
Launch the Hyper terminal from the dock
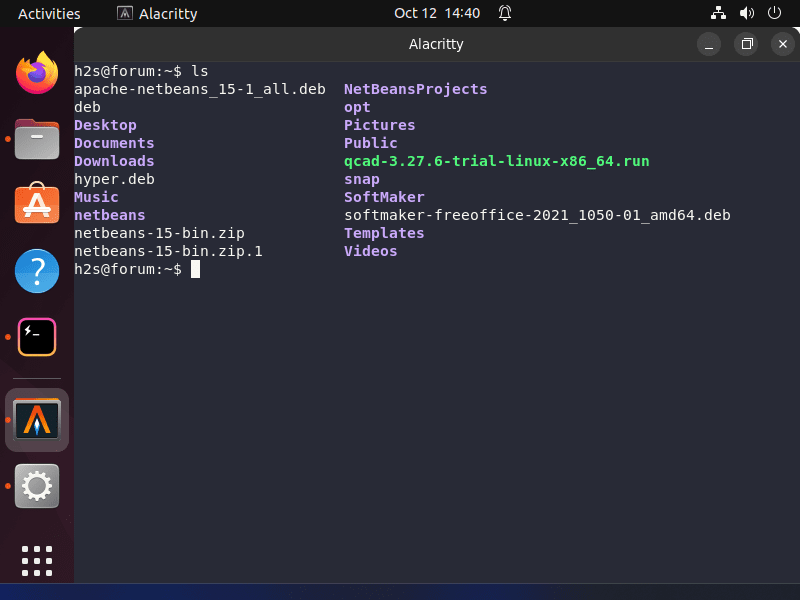36,337
